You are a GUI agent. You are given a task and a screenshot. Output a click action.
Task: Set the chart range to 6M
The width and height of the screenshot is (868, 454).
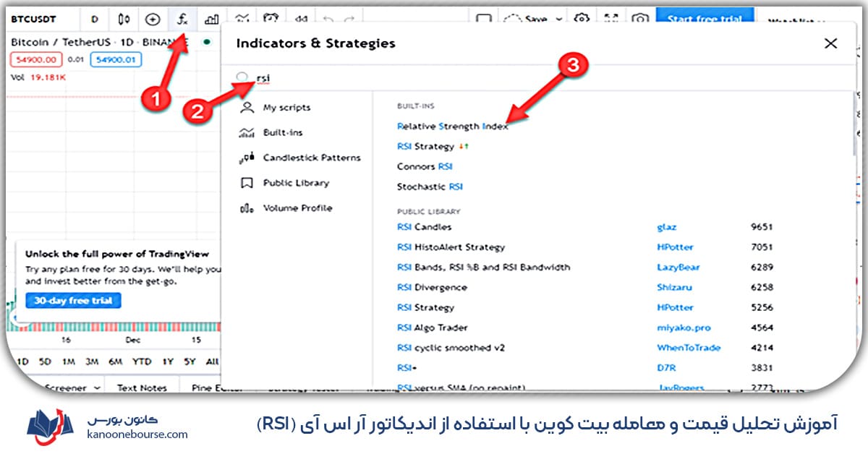[114, 361]
